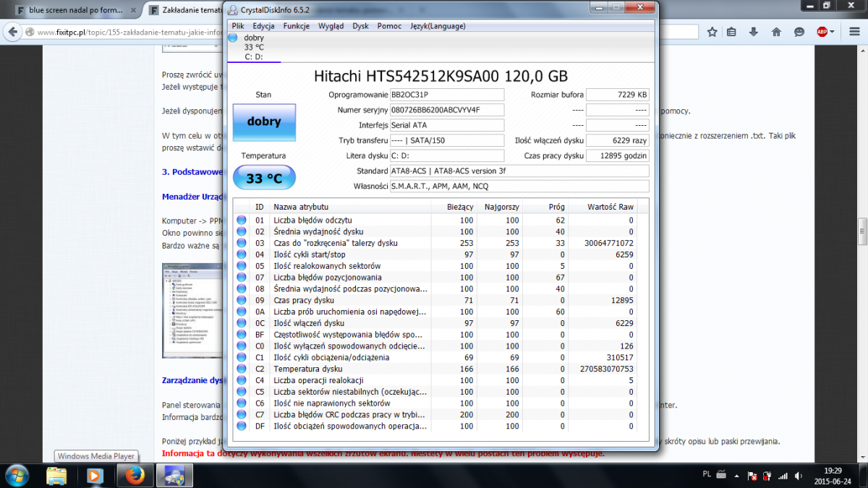
Task: Click the Device Manager screenshot thumbnail on the webpage
Action: coord(193,310)
